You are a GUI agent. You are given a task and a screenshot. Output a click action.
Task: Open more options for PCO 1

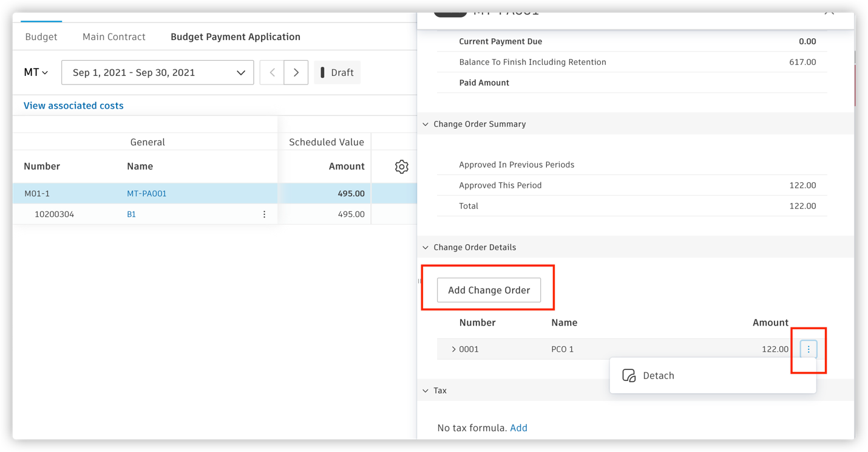(808, 349)
